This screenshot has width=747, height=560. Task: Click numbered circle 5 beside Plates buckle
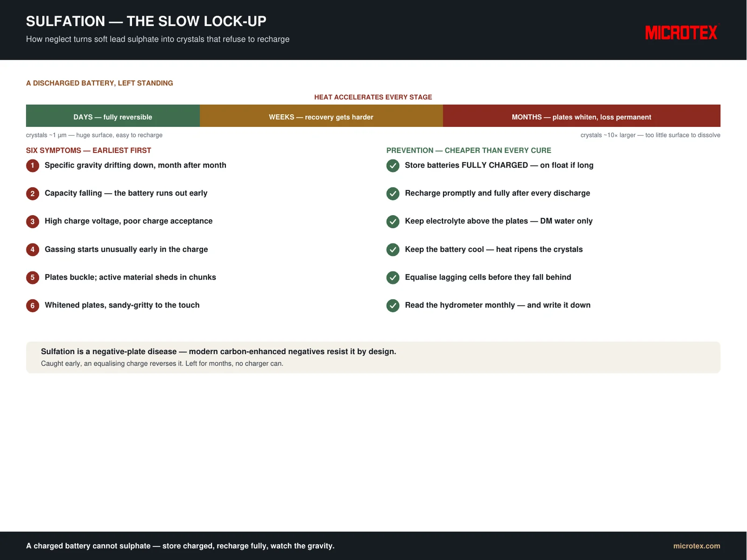pyautogui.click(x=33, y=278)
